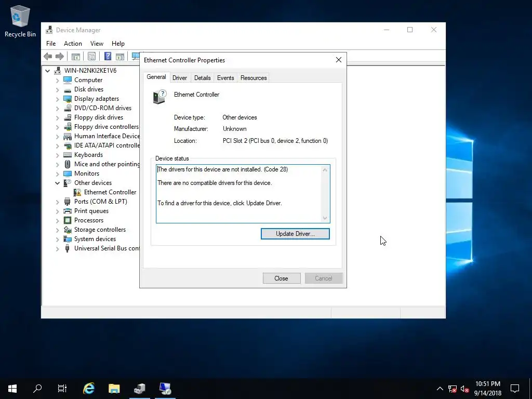Click the Show/Hide Action Pane toolbar icon

[120, 56]
